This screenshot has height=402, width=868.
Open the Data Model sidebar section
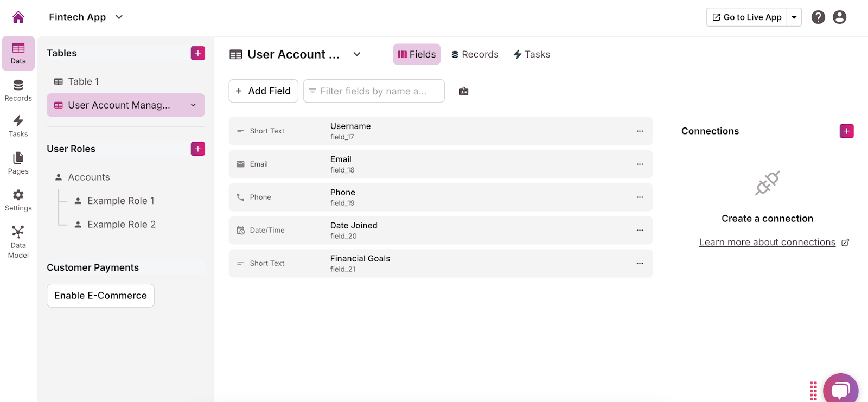[x=18, y=242]
